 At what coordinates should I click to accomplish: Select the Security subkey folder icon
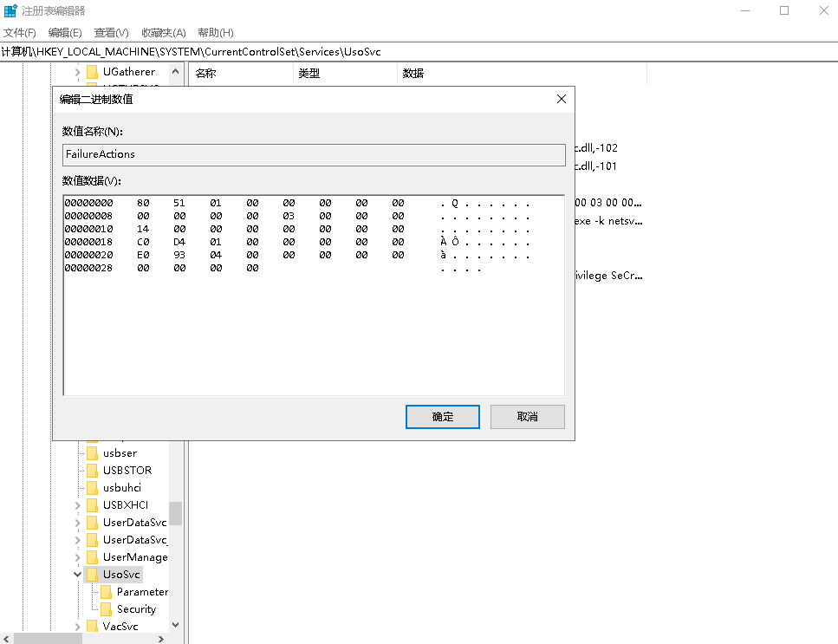coord(107,609)
